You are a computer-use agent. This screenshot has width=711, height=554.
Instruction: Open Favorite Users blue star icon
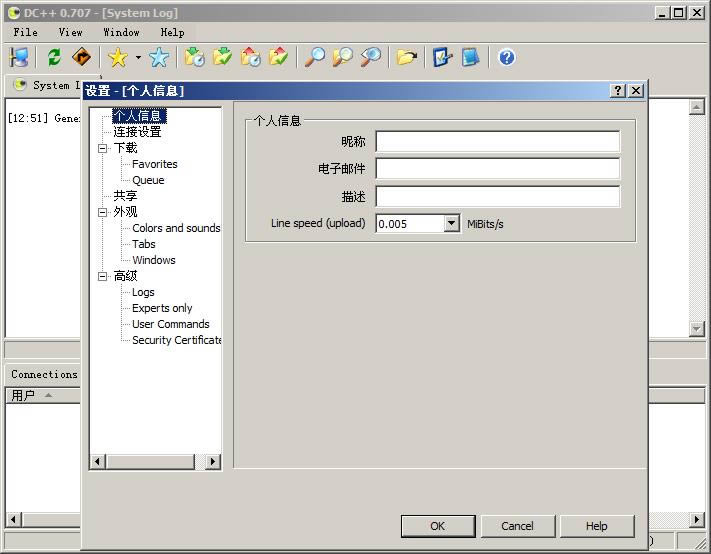[x=159, y=58]
